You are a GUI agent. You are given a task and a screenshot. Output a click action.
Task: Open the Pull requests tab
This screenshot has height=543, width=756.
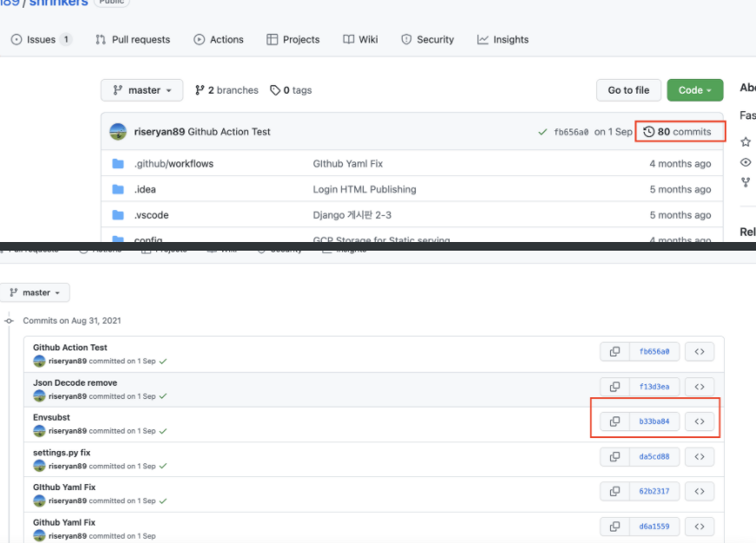click(133, 40)
